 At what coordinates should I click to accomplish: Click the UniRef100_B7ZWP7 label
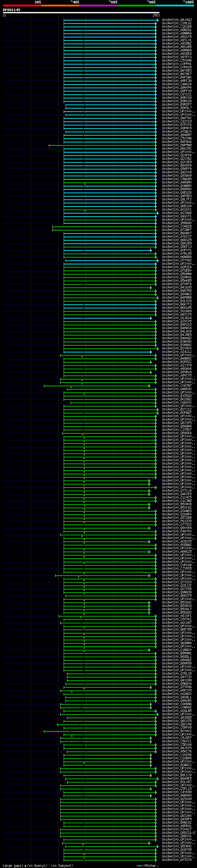tap(177, 230)
